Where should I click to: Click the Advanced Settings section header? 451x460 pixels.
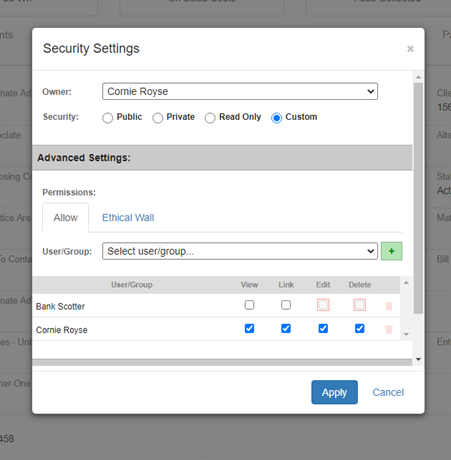tap(222, 158)
